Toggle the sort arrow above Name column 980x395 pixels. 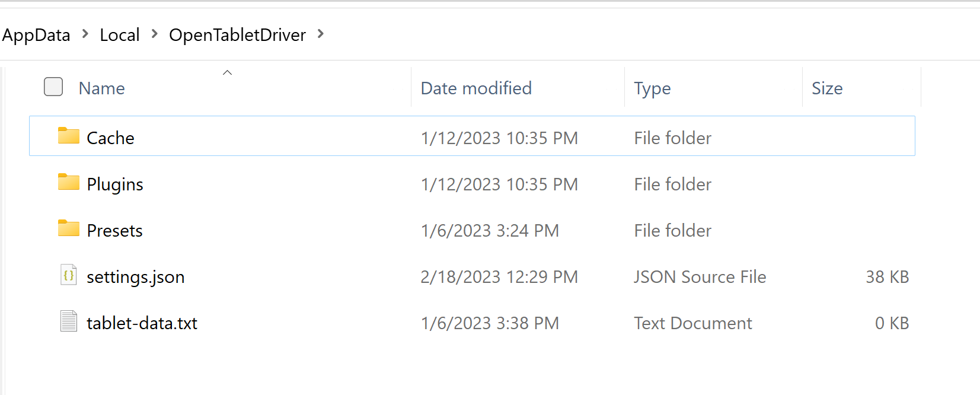pyautogui.click(x=227, y=73)
